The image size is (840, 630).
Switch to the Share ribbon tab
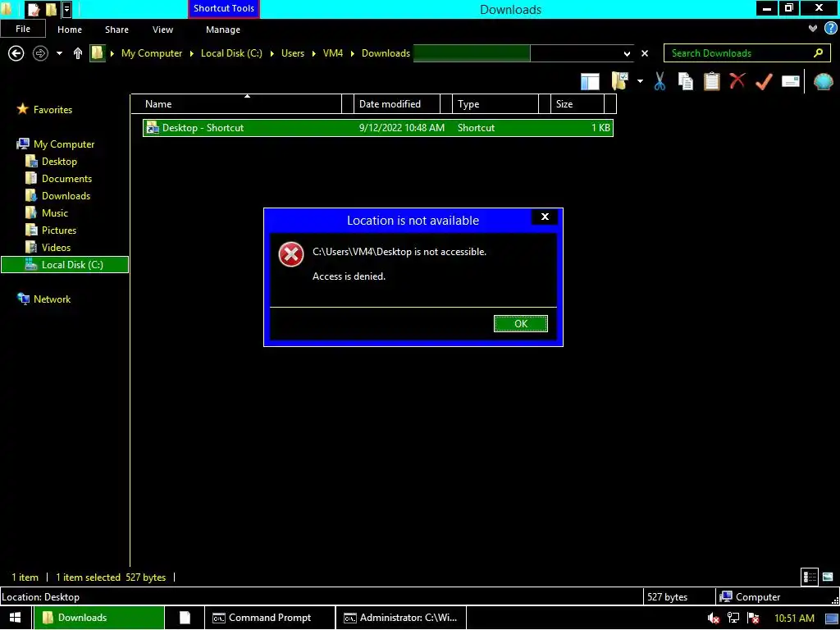coord(116,30)
